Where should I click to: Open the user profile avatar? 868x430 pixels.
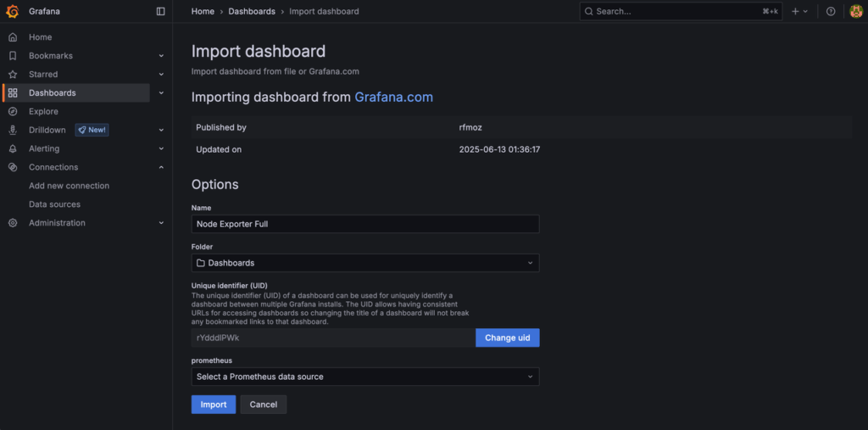(856, 11)
